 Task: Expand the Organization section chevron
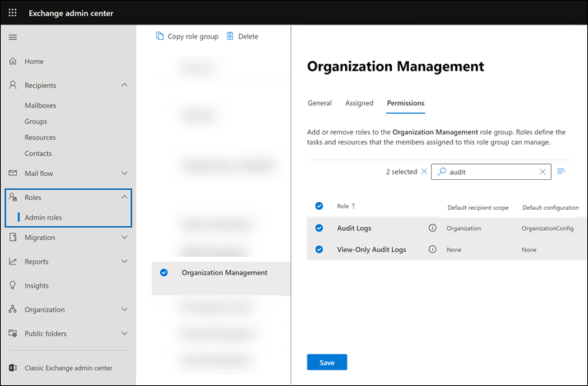click(x=125, y=309)
